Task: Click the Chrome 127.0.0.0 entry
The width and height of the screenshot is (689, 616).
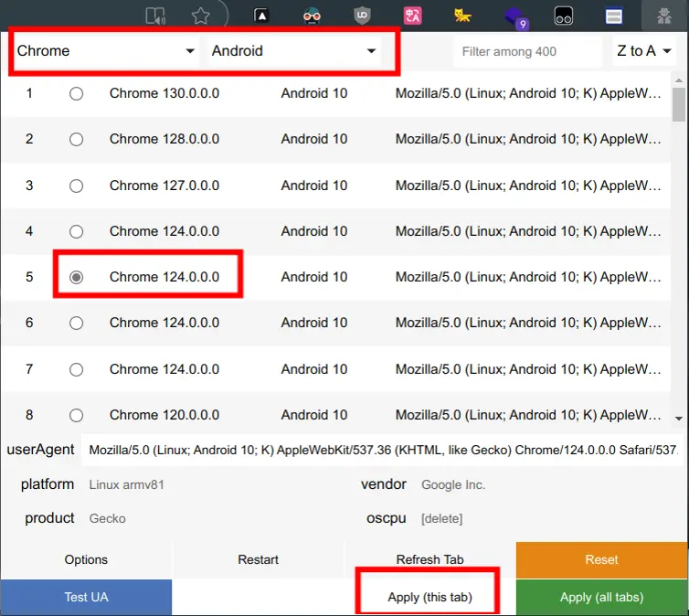Action: [x=164, y=186]
